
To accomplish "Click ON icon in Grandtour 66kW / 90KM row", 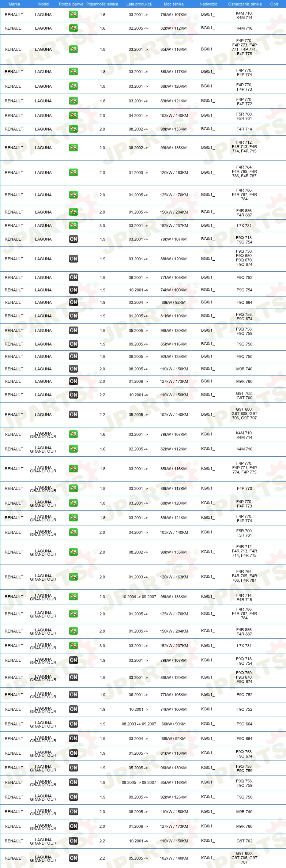I will click(74, 724).
